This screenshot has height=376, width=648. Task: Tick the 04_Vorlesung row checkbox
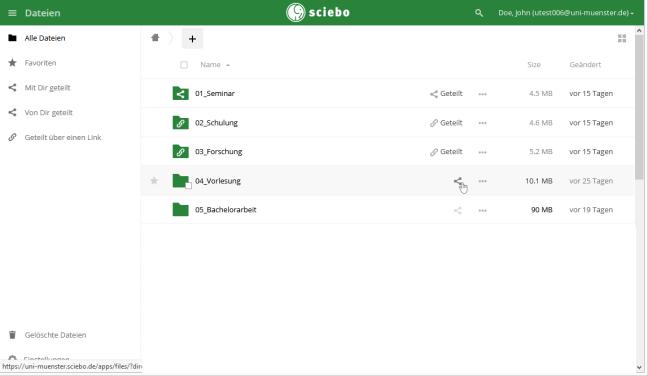(x=188, y=186)
